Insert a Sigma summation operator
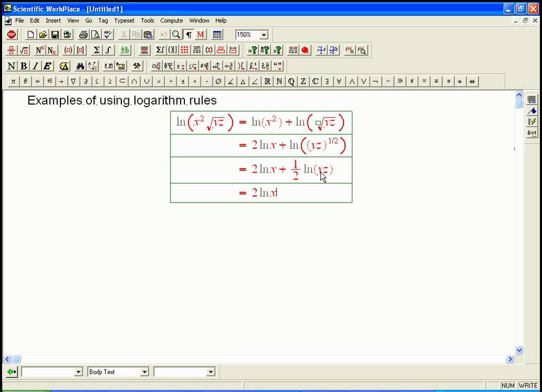Viewport: 542px width, 392px height. pos(96,50)
